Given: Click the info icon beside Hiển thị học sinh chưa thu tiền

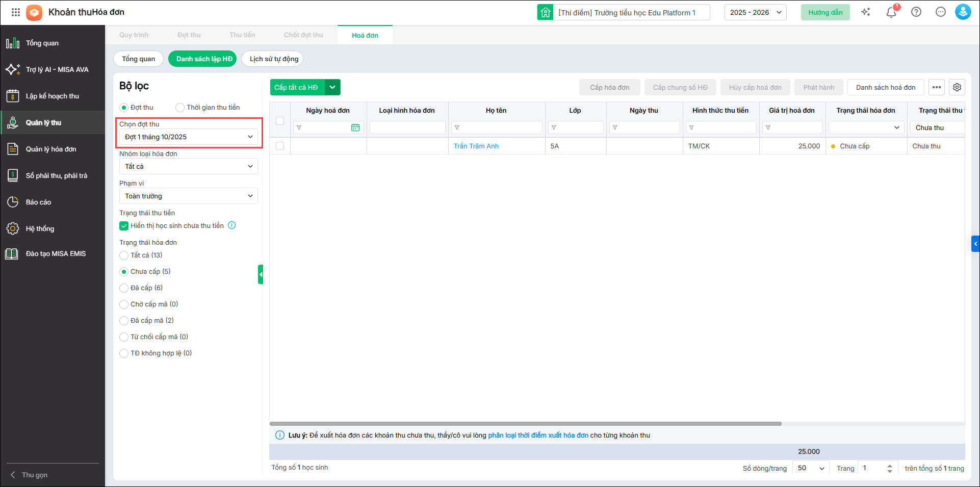Looking at the screenshot, I should 231,225.
